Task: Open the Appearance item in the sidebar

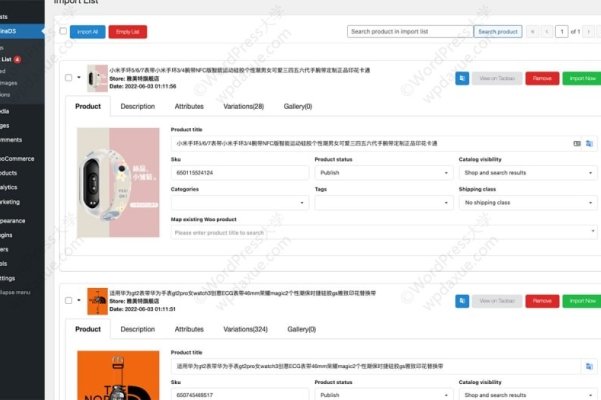Action: pyautogui.click(x=13, y=221)
